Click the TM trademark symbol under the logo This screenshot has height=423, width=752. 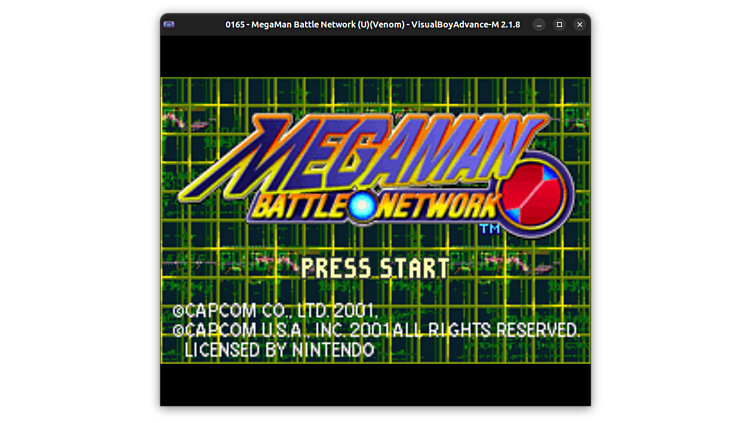[490, 229]
